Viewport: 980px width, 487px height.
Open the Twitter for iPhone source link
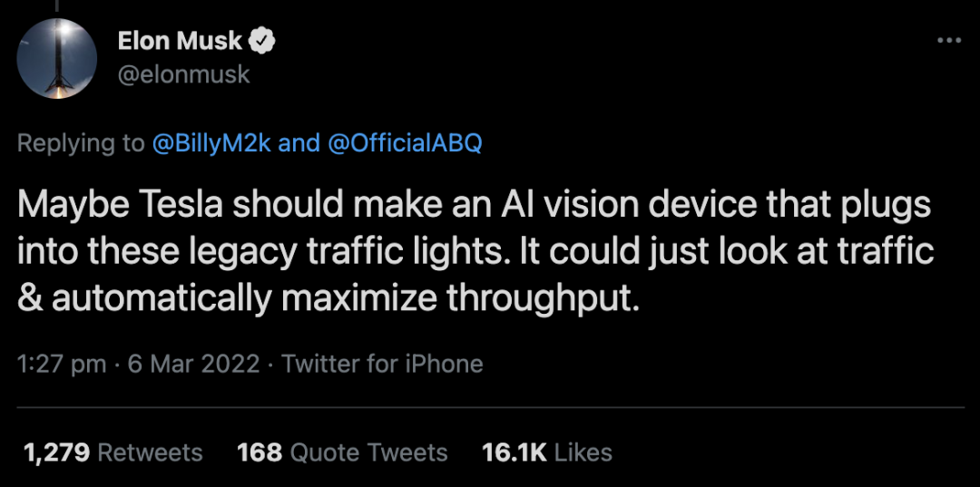tap(382, 365)
